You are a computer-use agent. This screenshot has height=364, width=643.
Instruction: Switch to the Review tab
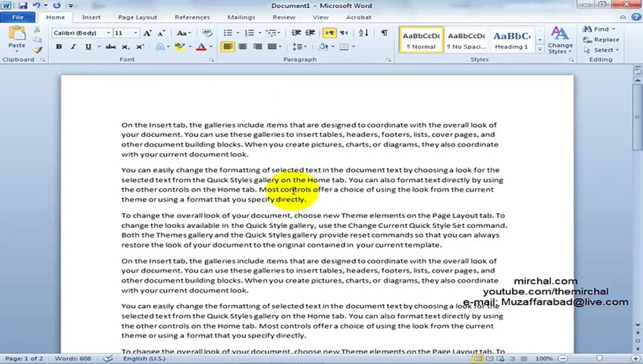(x=284, y=17)
